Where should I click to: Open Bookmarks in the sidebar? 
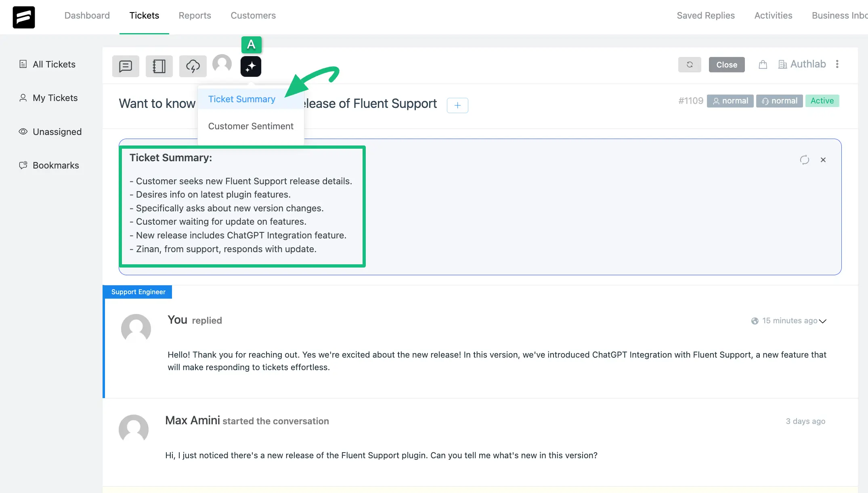(x=49, y=165)
